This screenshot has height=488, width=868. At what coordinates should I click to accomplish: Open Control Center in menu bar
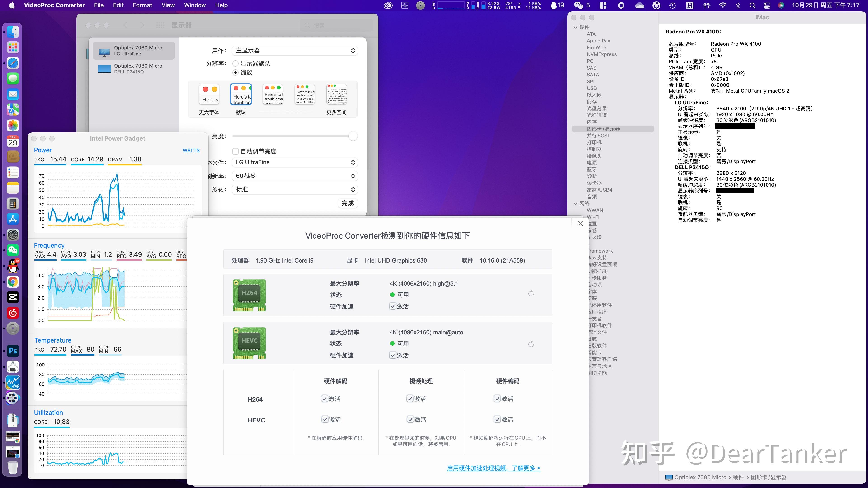[x=767, y=5]
